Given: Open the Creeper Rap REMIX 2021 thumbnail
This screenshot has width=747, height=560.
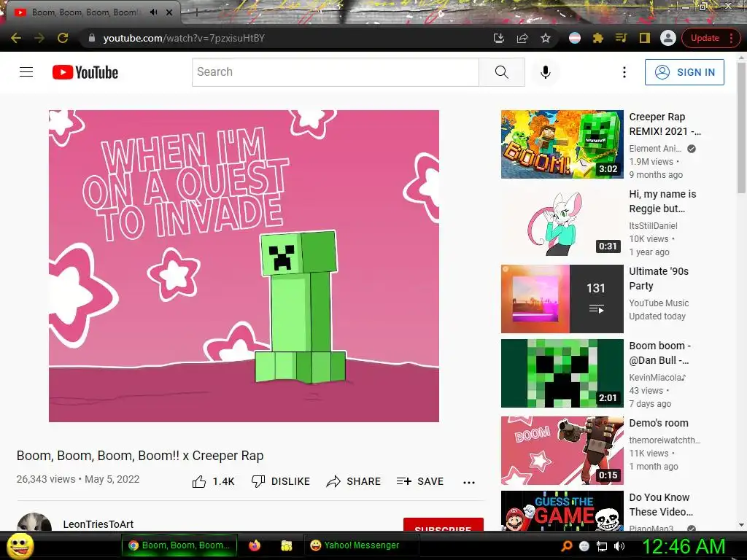Looking at the screenshot, I should coord(562,144).
